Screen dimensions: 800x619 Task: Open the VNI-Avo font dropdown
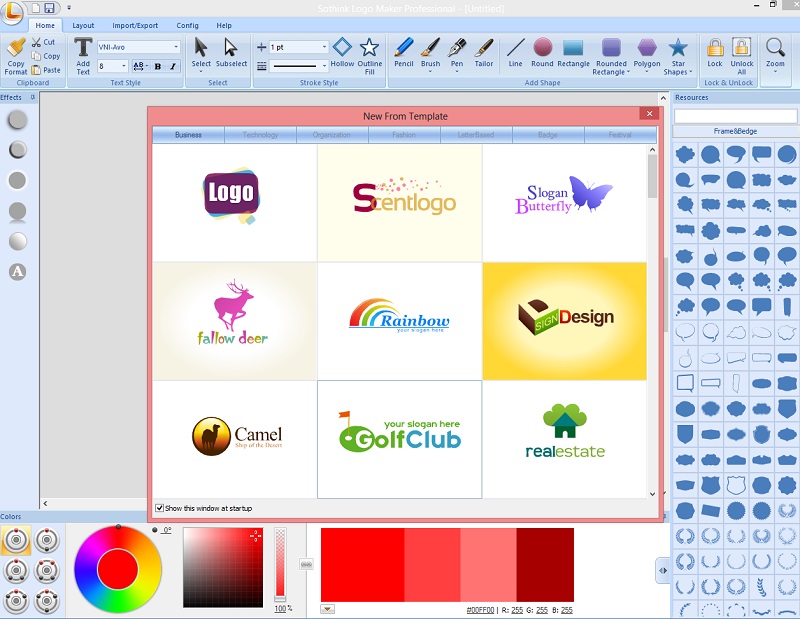tap(176, 47)
